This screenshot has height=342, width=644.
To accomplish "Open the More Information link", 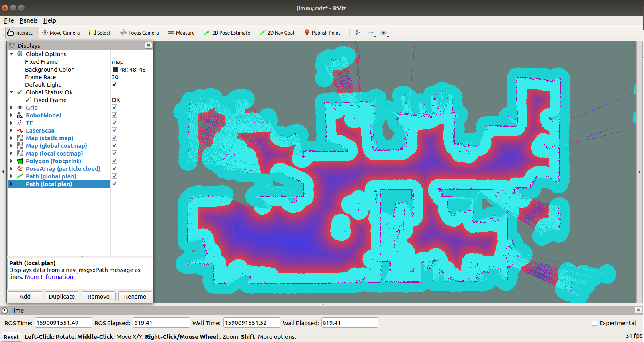I will [x=49, y=277].
